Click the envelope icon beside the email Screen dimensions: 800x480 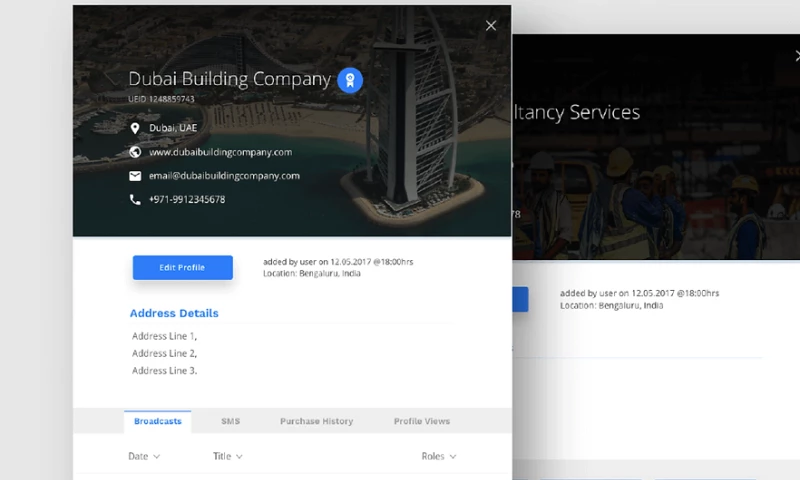tap(135, 176)
